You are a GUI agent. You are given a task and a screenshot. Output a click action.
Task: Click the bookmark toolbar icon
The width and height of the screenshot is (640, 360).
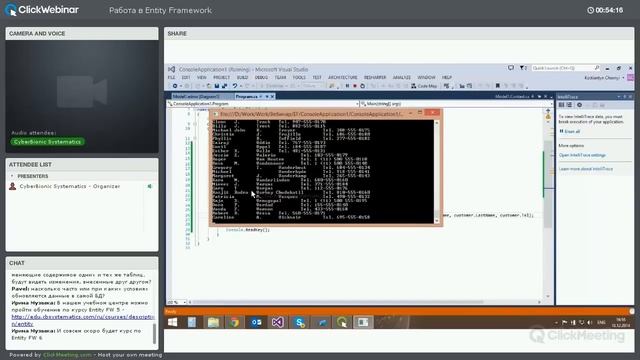click(498, 86)
